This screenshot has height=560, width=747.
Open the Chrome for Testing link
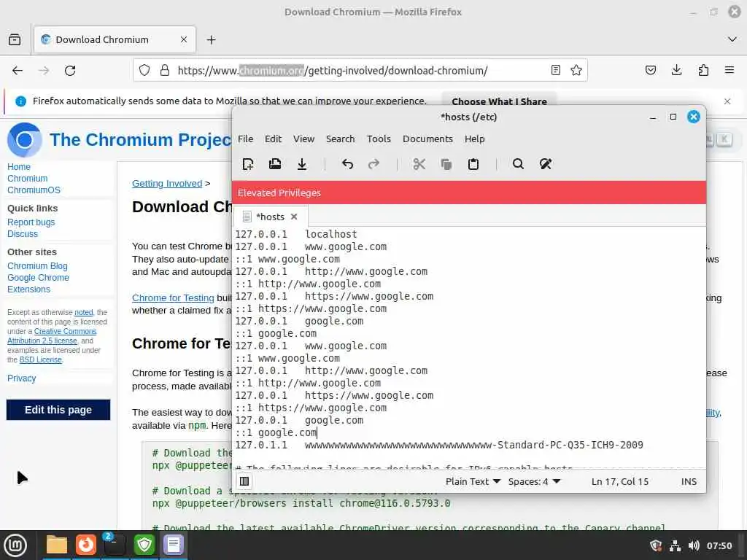(x=173, y=297)
